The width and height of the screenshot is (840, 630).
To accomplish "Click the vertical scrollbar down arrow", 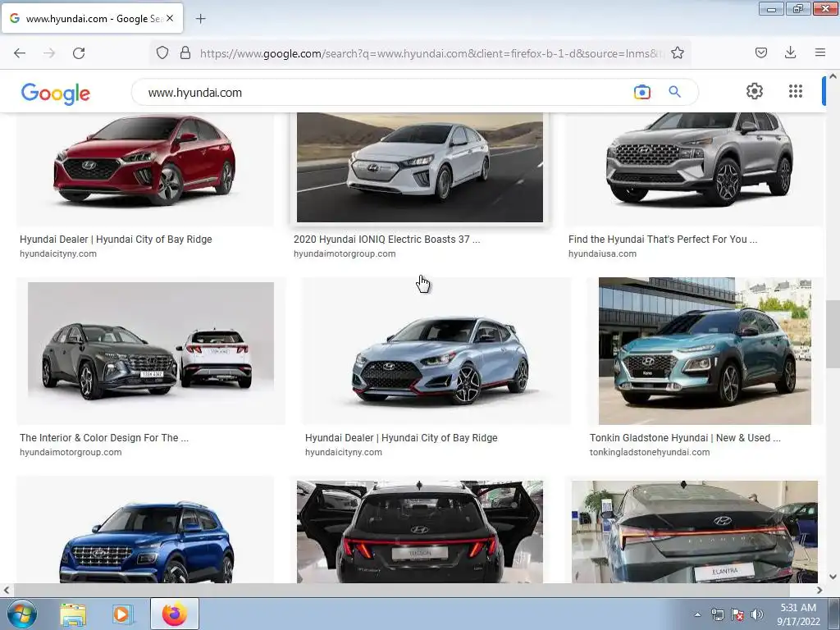I will [833, 577].
